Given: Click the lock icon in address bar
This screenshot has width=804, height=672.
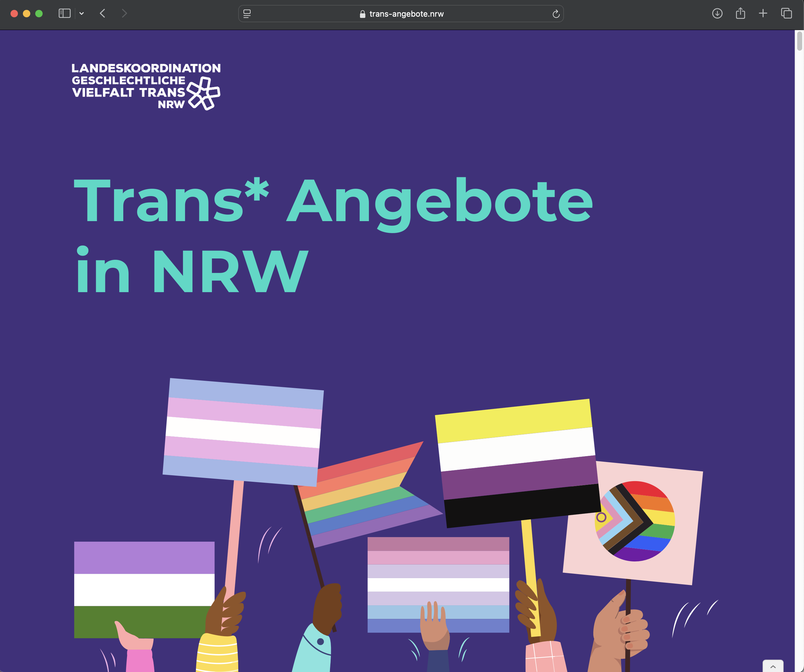Looking at the screenshot, I should 362,14.
